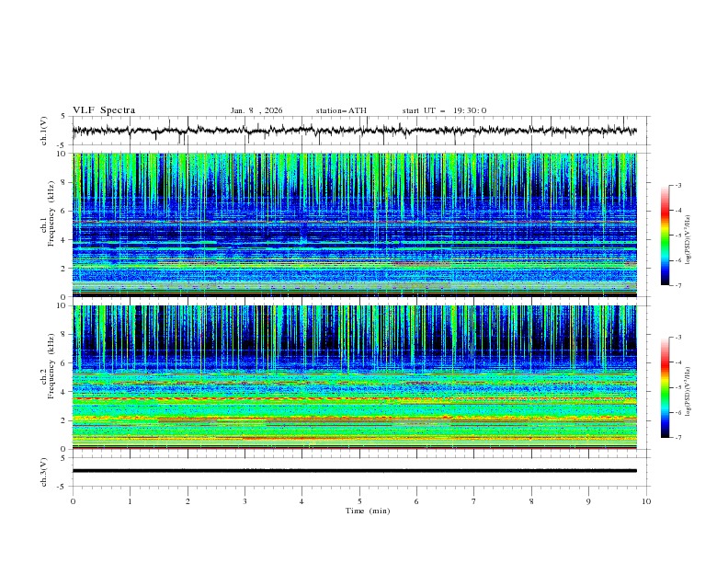Click time axis tick label "6"
Screen dimensions: 728x563
click(x=417, y=501)
